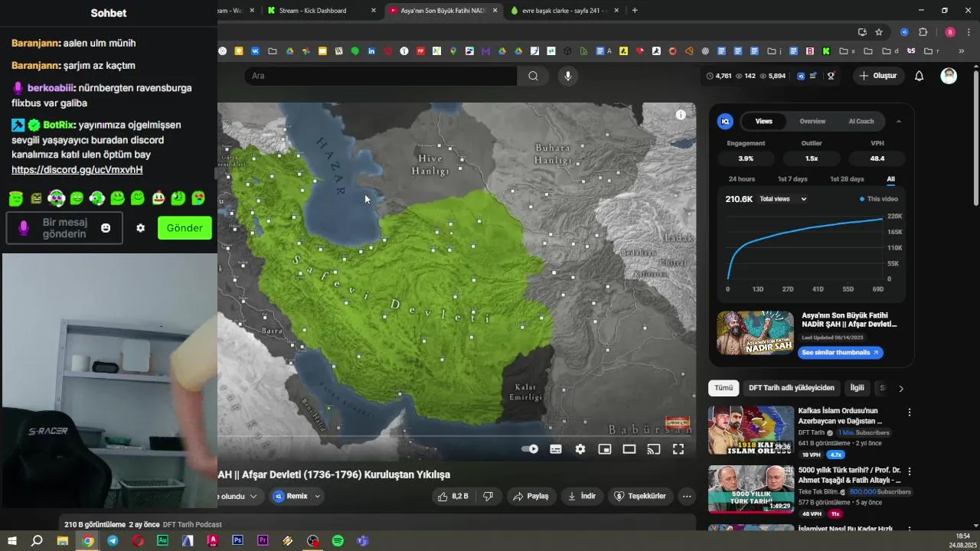The width and height of the screenshot is (980, 551).
Task: Toggle YouTube autoplay switch in player
Action: [x=530, y=449]
